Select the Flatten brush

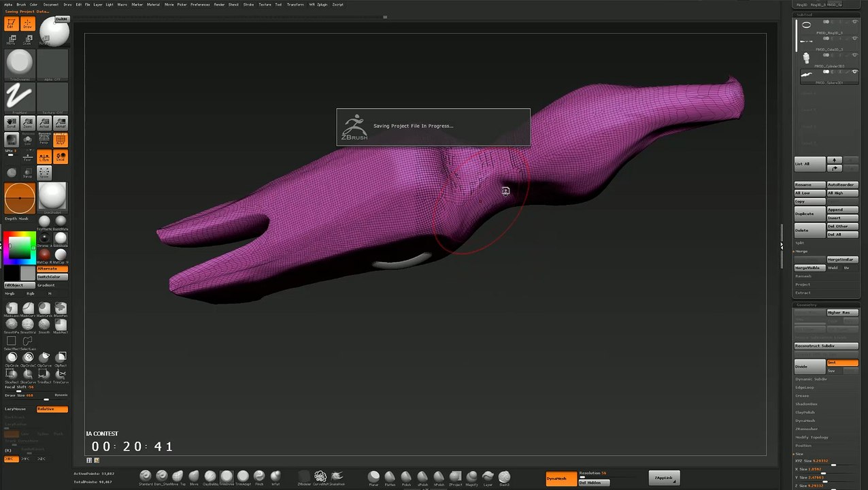(390, 476)
